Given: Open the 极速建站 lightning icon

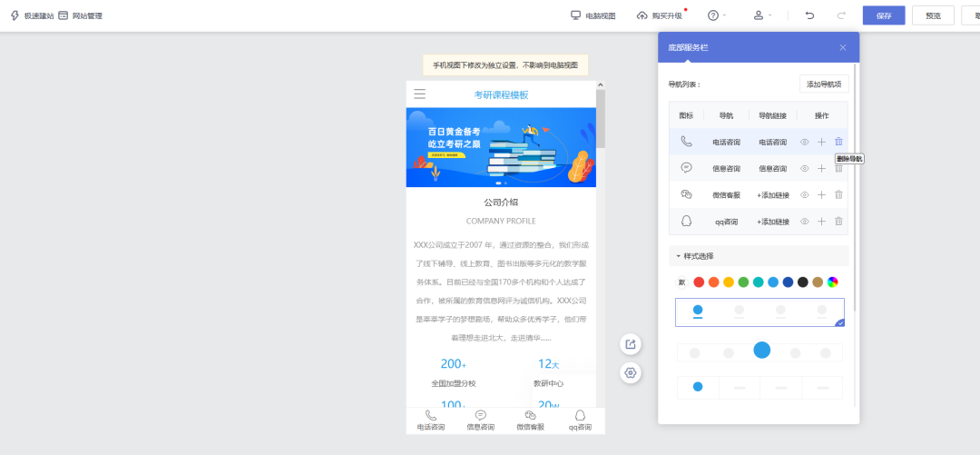Looking at the screenshot, I should coord(15,15).
